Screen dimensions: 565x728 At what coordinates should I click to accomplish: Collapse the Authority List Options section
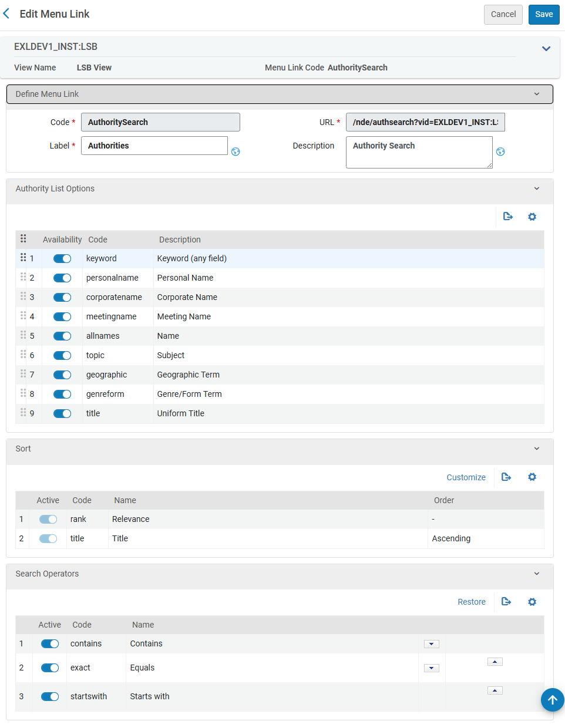[x=536, y=188]
